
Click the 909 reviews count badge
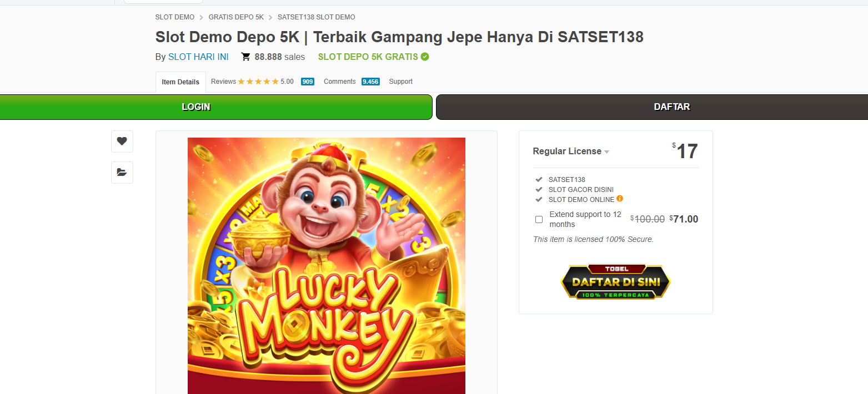(308, 82)
